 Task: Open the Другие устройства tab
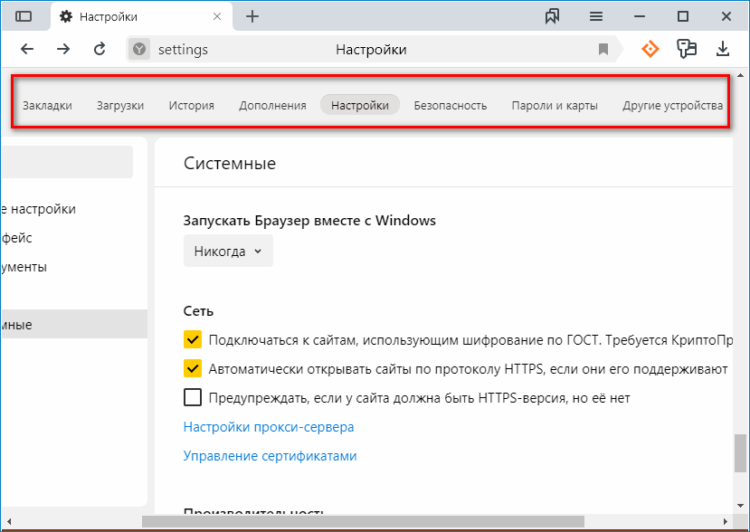click(x=673, y=105)
